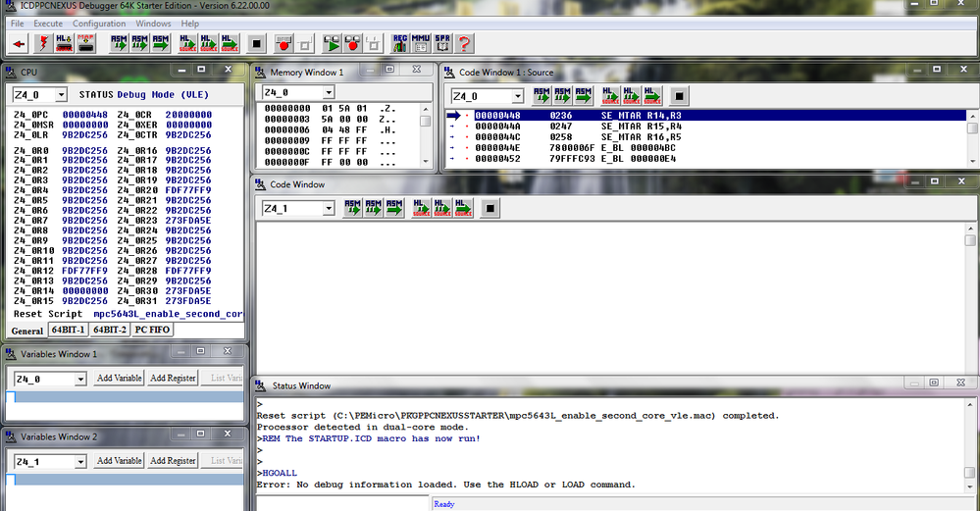Click the red question mark help icon
This screenshot has width=980, height=511.
464,44
